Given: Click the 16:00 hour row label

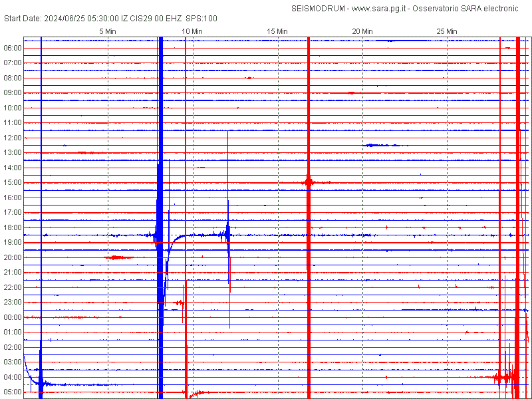Looking at the screenshot, I should 13,198.
